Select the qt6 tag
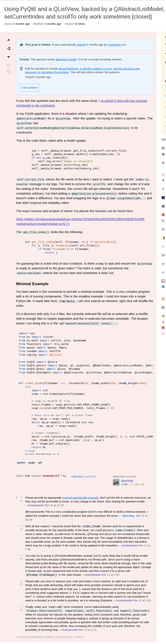 coord(40,463)
